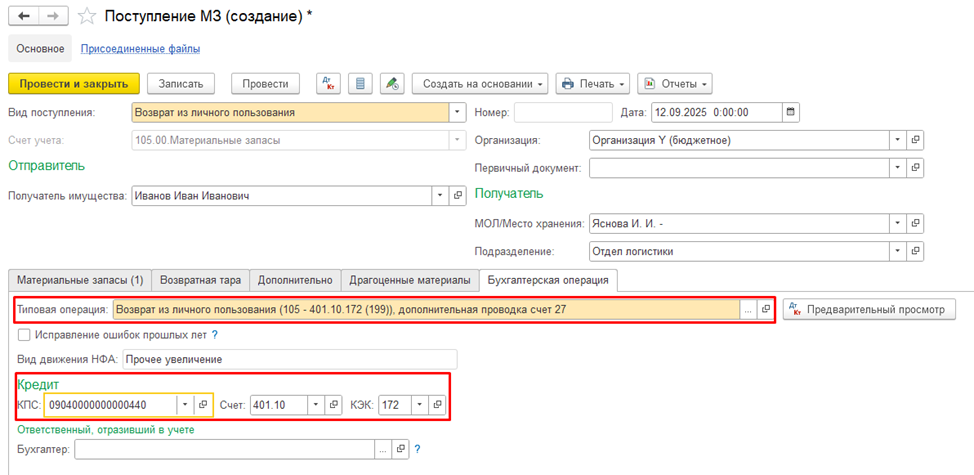Viewport: 974px width, 475px height.
Task: Expand Получатель имущества dropdown arrow
Action: 440,195
